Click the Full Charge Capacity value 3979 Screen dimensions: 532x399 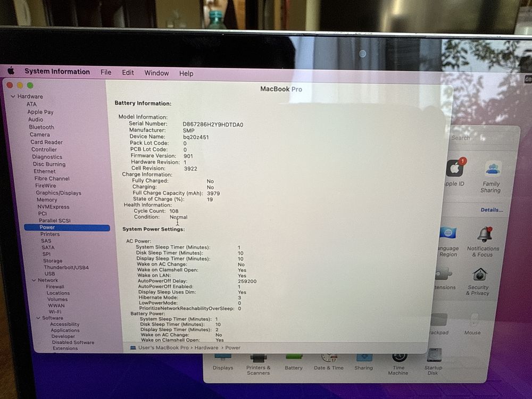213,194
